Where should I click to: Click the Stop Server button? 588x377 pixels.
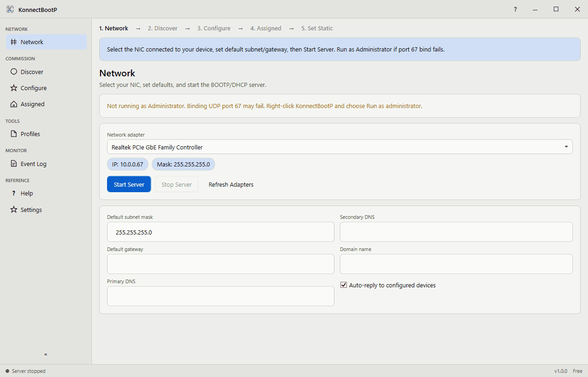point(176,184)
